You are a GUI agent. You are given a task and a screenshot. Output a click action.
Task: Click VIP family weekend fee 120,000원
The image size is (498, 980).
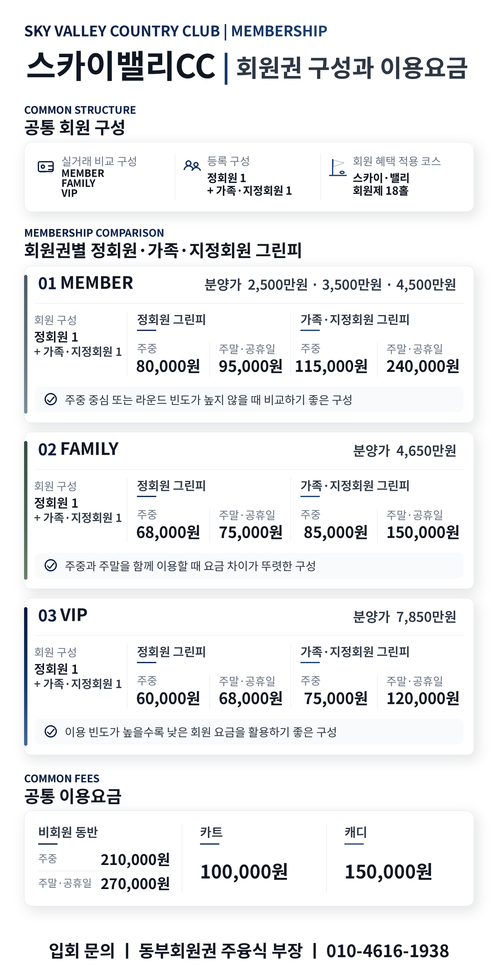(423, 698)
